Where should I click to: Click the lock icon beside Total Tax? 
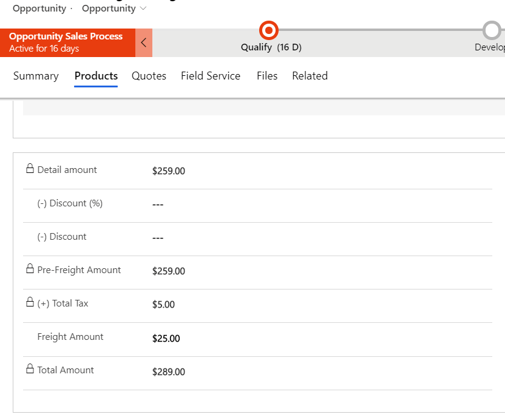click(30, 302)
